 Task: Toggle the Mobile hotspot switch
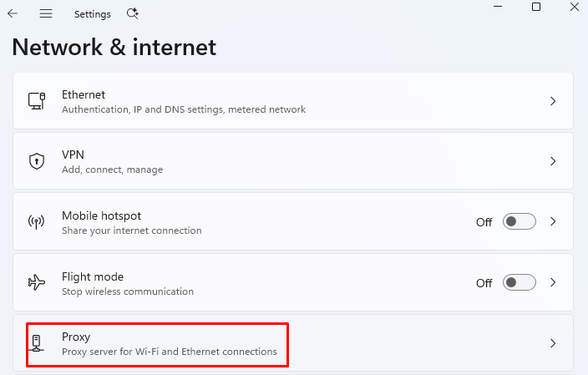click(519, 221)
